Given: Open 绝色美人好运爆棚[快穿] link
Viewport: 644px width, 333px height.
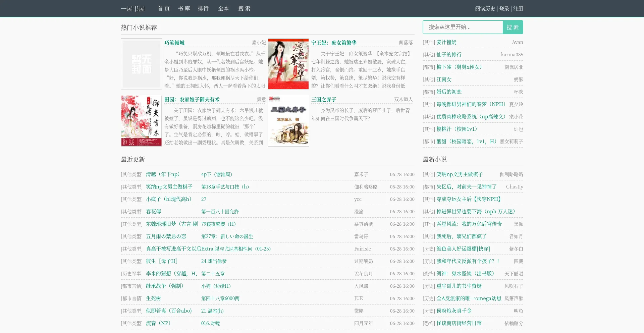Looking at the screenshot, I should click(x=463, y=249).
